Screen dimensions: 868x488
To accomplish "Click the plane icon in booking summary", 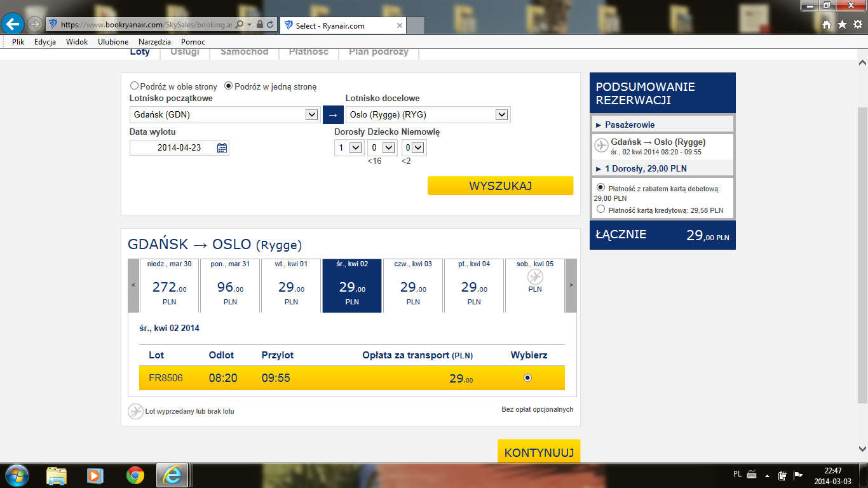I will [601, 146].
